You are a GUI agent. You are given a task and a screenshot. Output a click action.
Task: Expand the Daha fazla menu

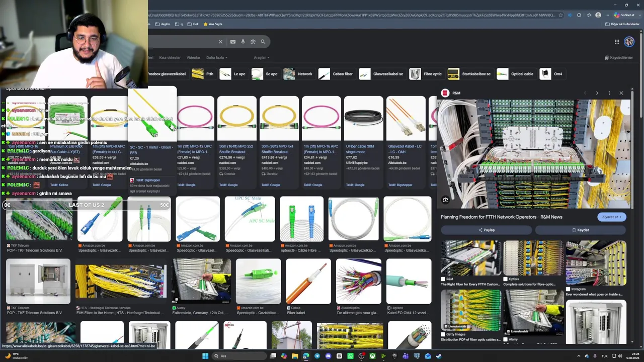[216, 58]
